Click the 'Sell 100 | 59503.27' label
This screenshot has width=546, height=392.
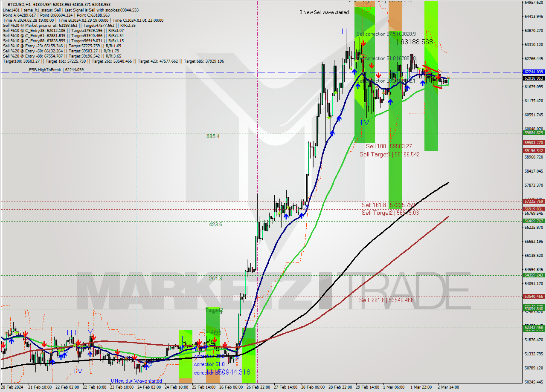[389, 146]
